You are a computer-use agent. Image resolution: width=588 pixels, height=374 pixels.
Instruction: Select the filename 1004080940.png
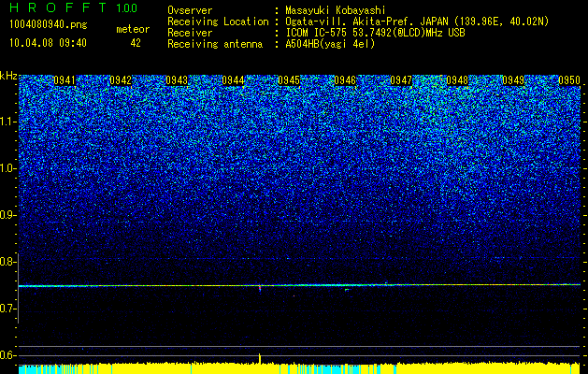[49, 25]
